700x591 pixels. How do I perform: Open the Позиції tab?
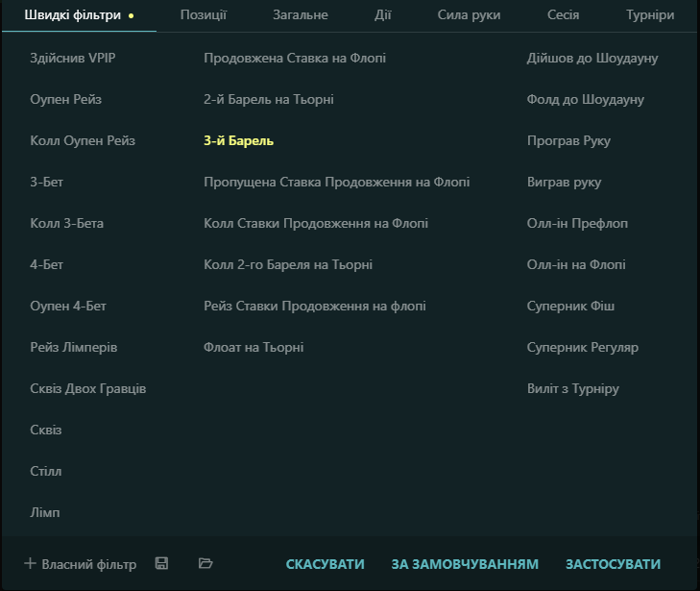pyautogui.click(x=204, y=15)
